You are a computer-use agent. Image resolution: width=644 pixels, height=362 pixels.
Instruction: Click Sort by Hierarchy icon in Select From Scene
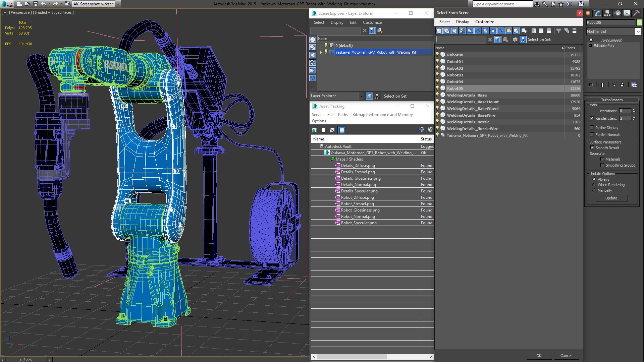[x=523, y=40]
